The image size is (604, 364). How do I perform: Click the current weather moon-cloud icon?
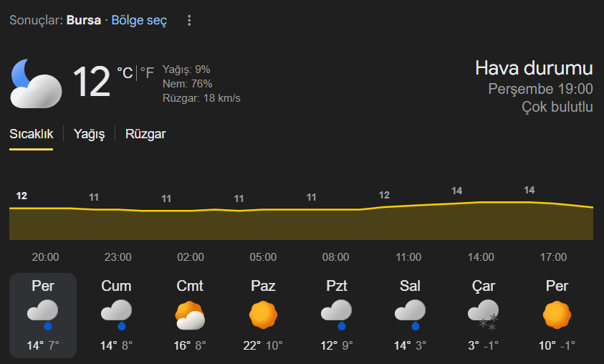pos(35,82)
